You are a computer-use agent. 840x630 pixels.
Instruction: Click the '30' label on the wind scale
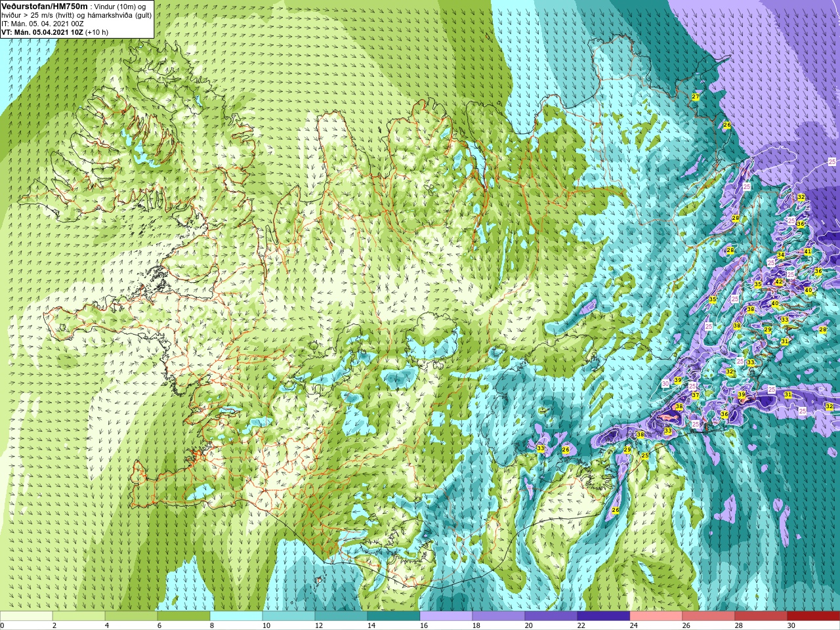click(x=791, y=625)
